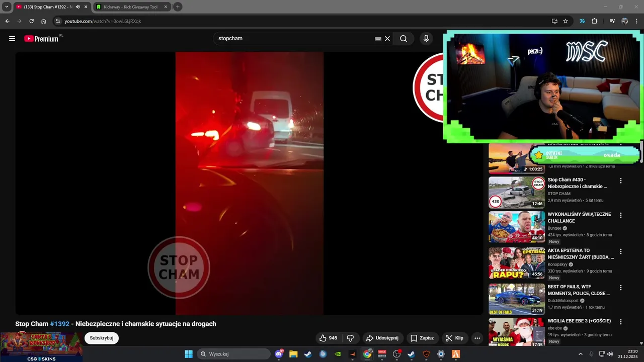
Task: Open options for Stop Cham #430 video
Action: [621, 180]
